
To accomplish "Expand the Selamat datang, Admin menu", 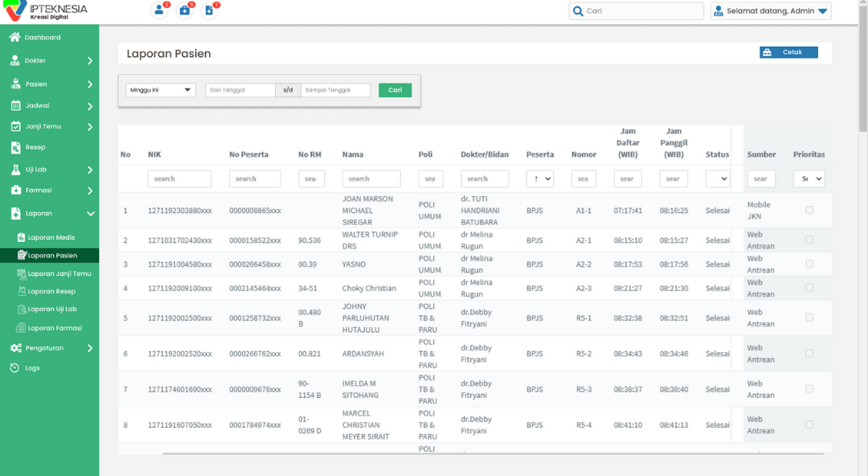I will click(770, 11).
